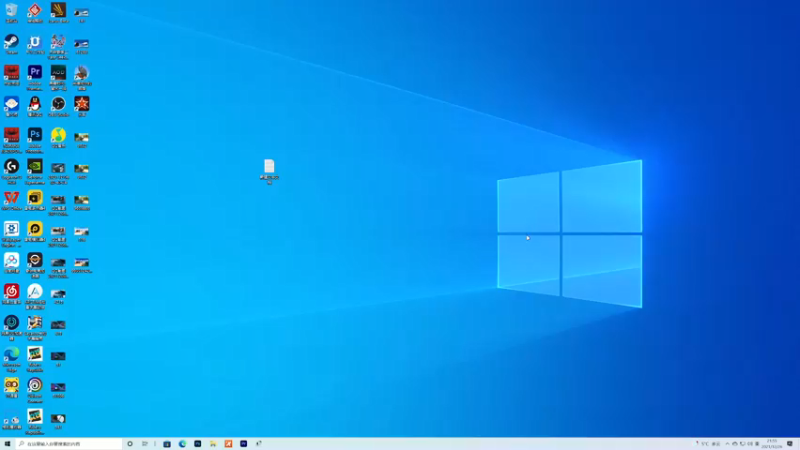This screenshot has height=450, width=800.
Task: Open the taskbar clock and calendar
Action: [x=772, y=444]
